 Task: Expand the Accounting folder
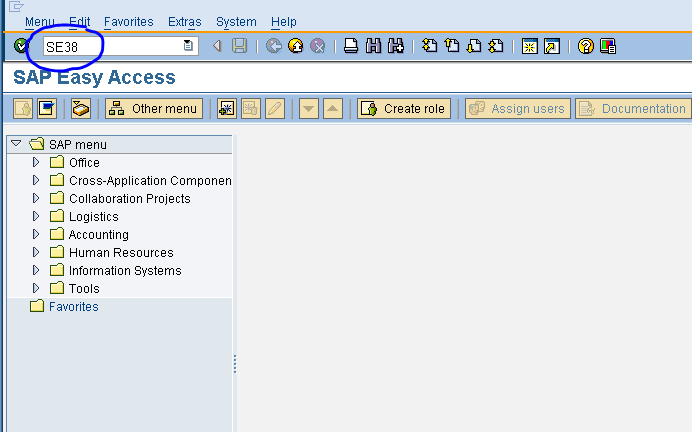[36, 234]
